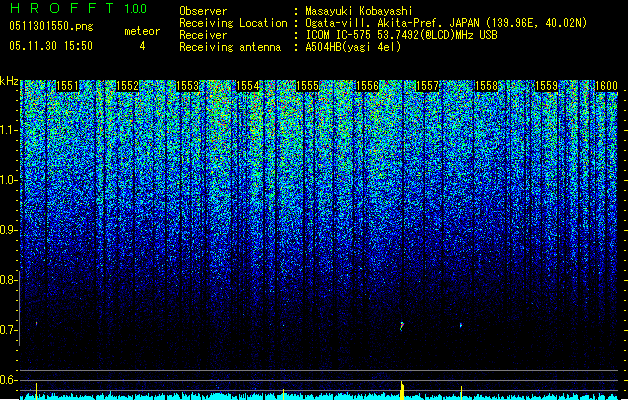Image resolution: width=629 pixels, height=400 pixels.
Task: Click the meteor count value 4
Action: (142, 46)
